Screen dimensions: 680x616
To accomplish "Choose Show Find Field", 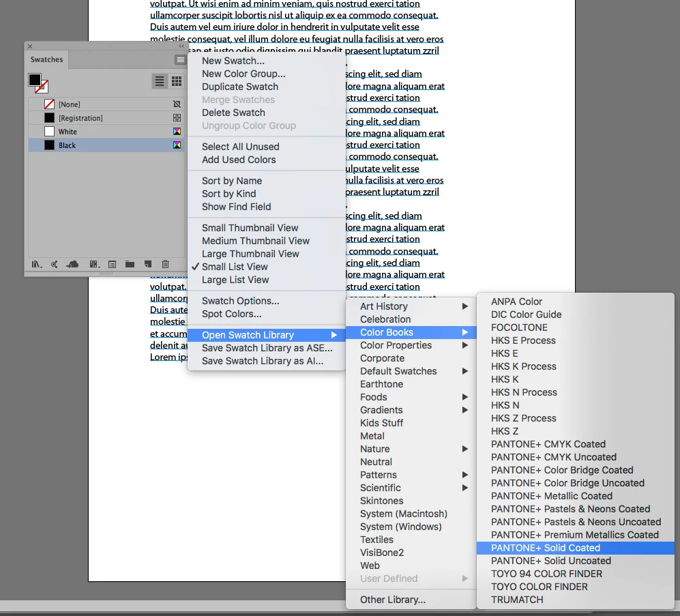I will pos(266,207).
